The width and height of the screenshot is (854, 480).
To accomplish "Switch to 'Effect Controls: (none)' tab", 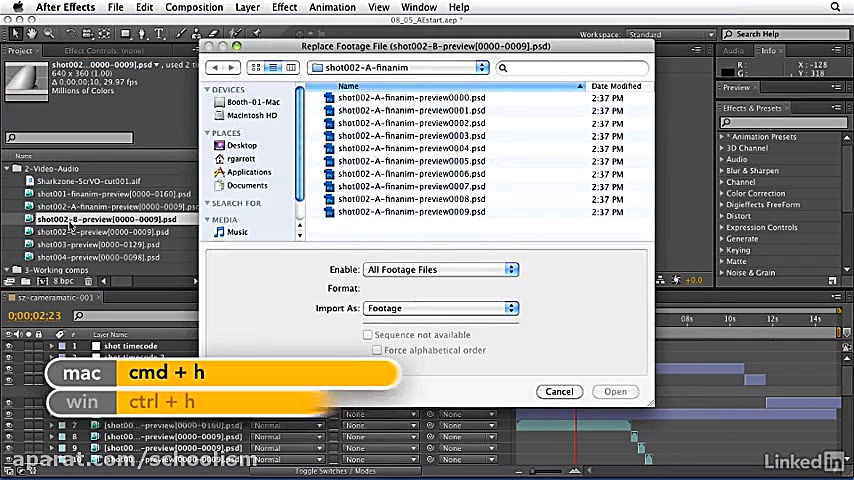I will 104,51.
